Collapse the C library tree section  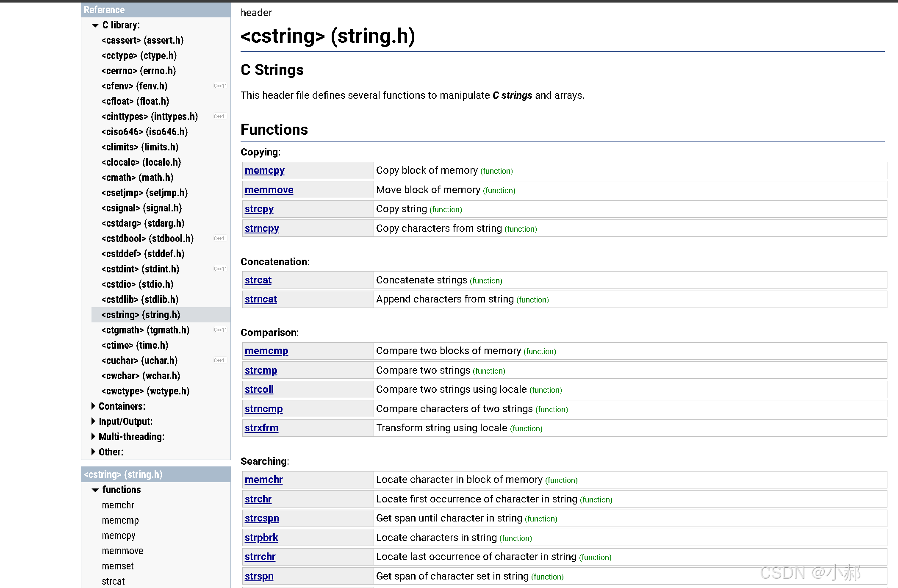point(95,25)
